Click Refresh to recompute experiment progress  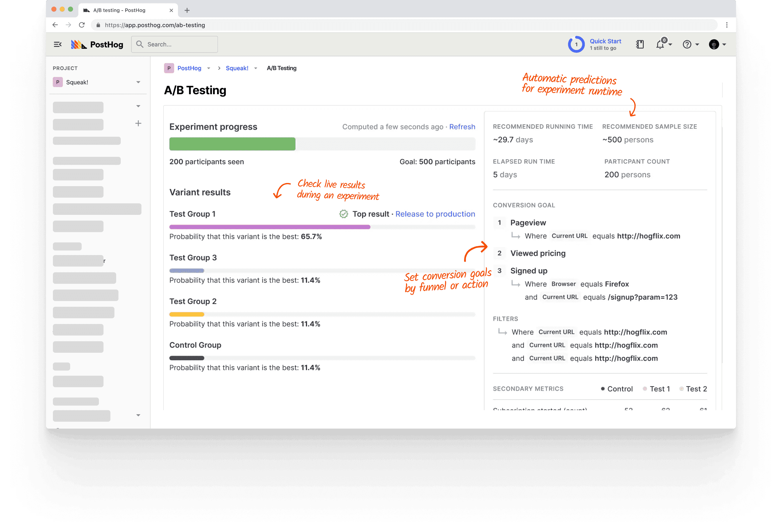pyautogui.click(x=462, y=127)
